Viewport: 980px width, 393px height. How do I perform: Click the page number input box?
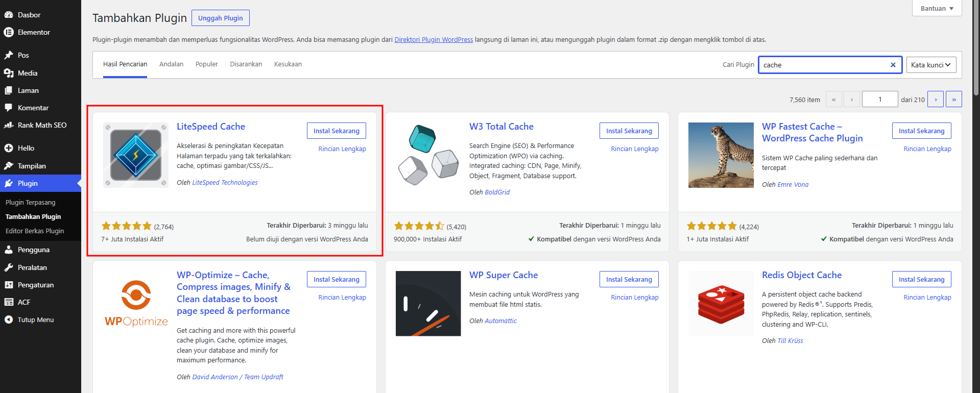pos(880,99)
